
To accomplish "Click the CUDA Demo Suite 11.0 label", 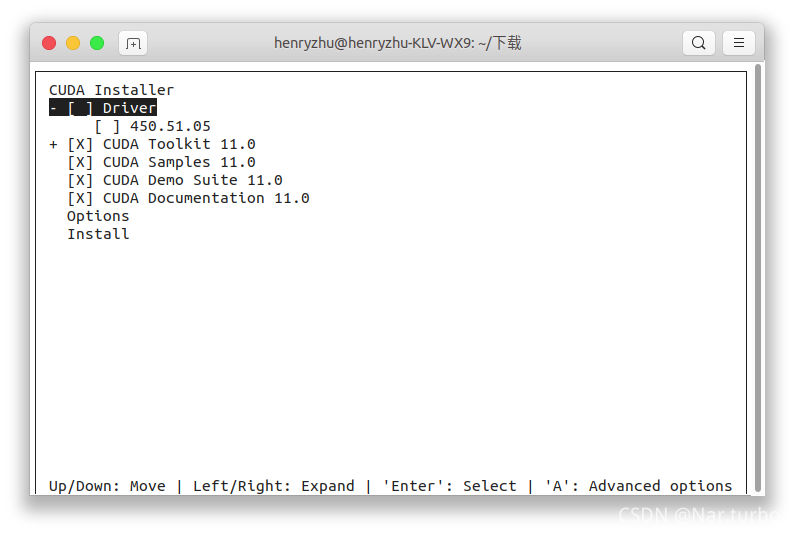I will click(192, 181).
